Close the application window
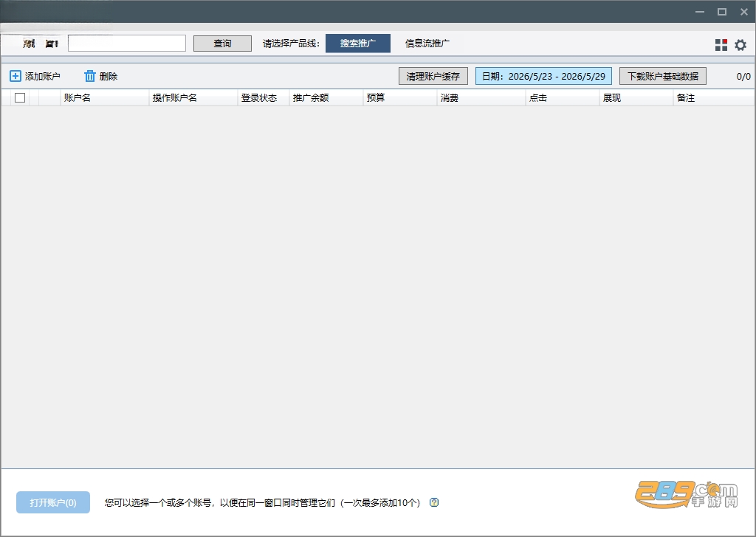 (x=744, y=12)
